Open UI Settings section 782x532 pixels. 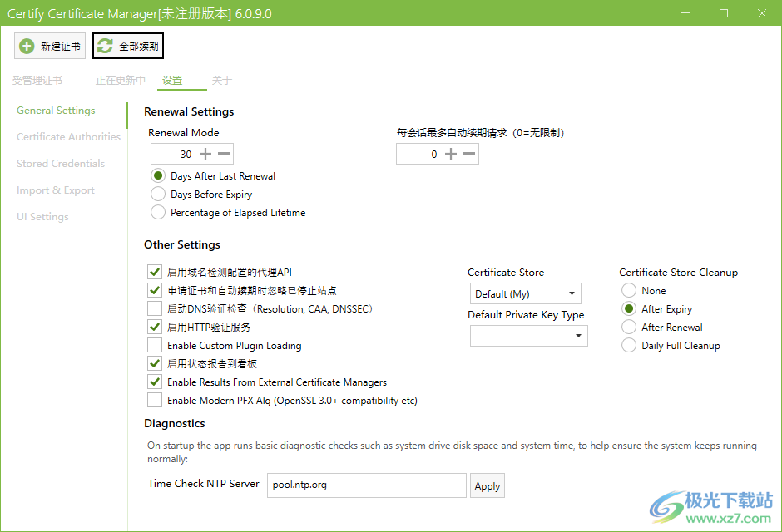pyautogui.click(x=42, y=217)
